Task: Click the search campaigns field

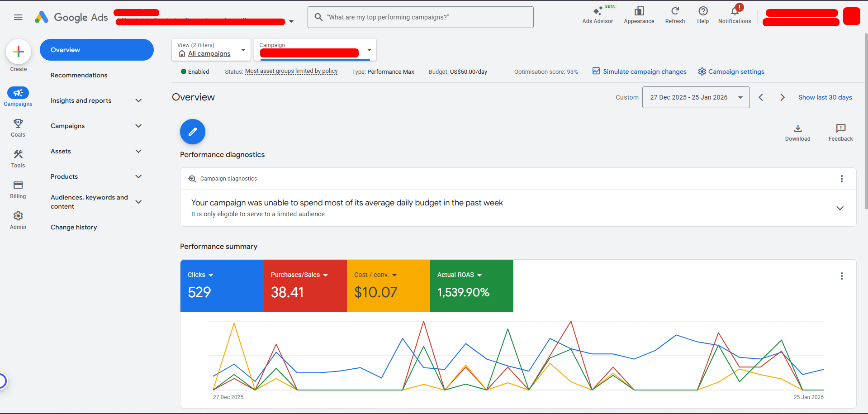Action: point(421,17)
